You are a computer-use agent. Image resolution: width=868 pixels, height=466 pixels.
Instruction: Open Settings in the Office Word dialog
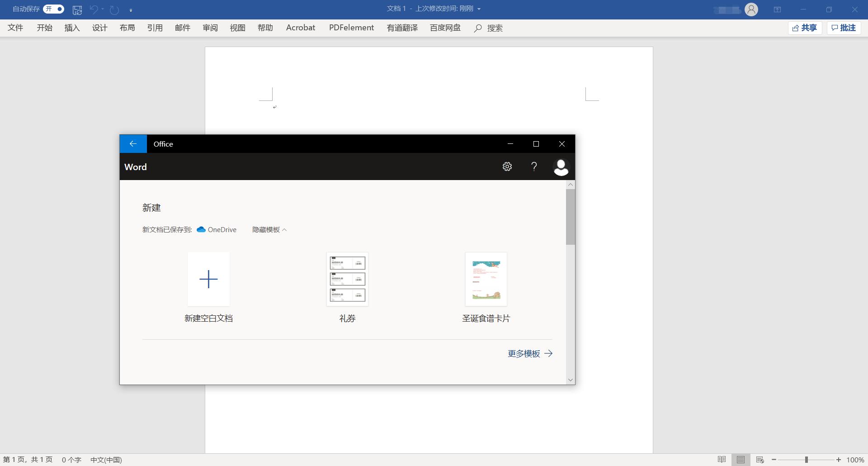pos(507,166)
